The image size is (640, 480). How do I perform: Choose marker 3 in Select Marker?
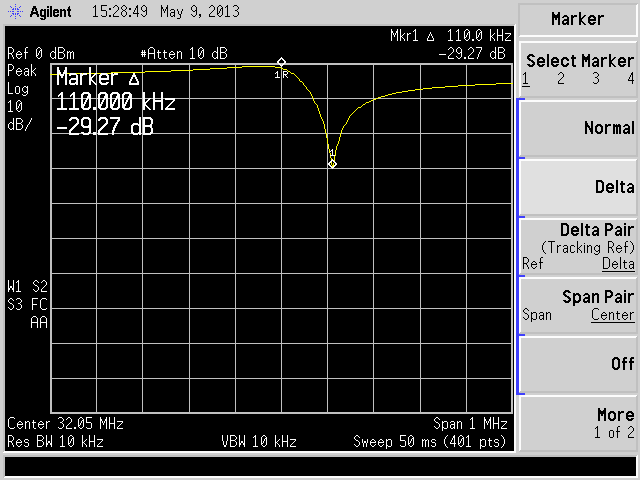point(596,78)
